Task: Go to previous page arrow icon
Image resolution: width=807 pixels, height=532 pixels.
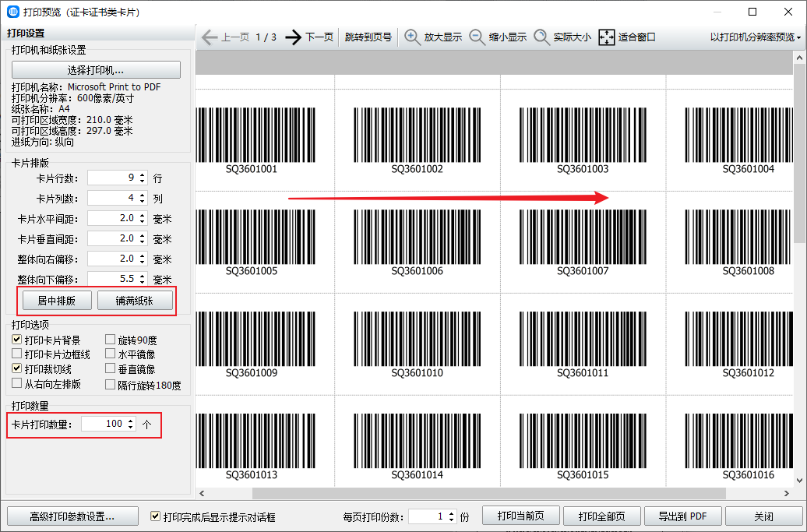Action: pos(210,37)
